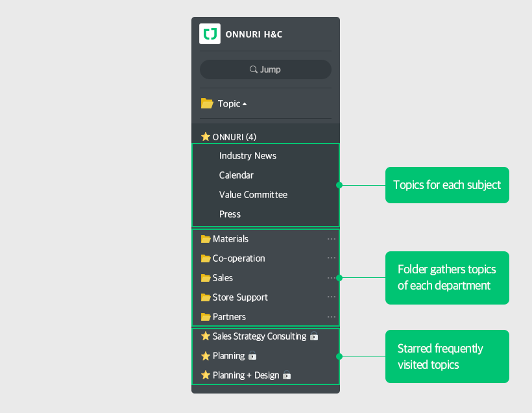Click the Co-operation folder icon
The image size is (532, 413).
[206, 258]
